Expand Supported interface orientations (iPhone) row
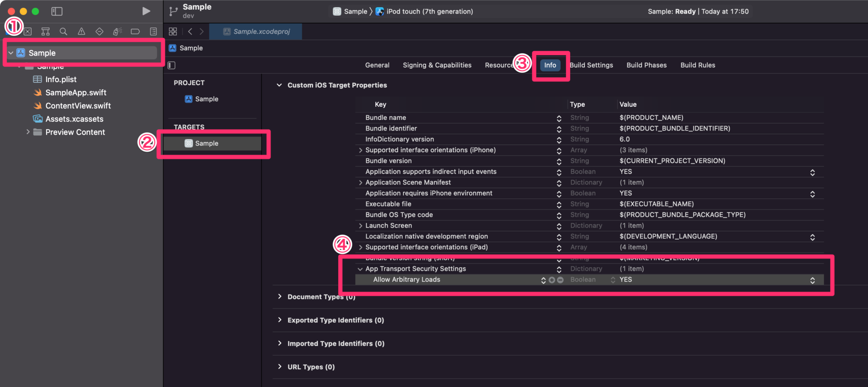Screen dimensions: 868x387 point(360,150)
